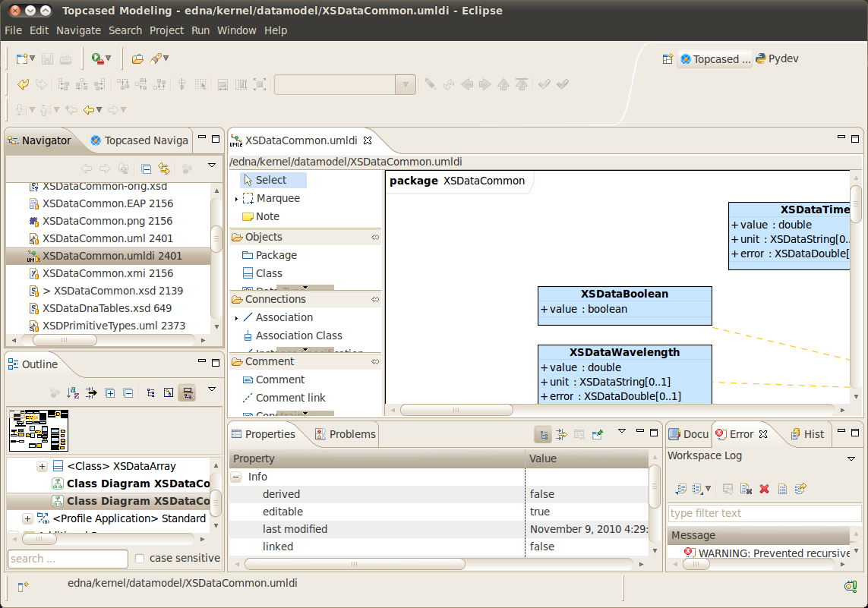Select the XSDataWavelength class title

coord(624,352)
